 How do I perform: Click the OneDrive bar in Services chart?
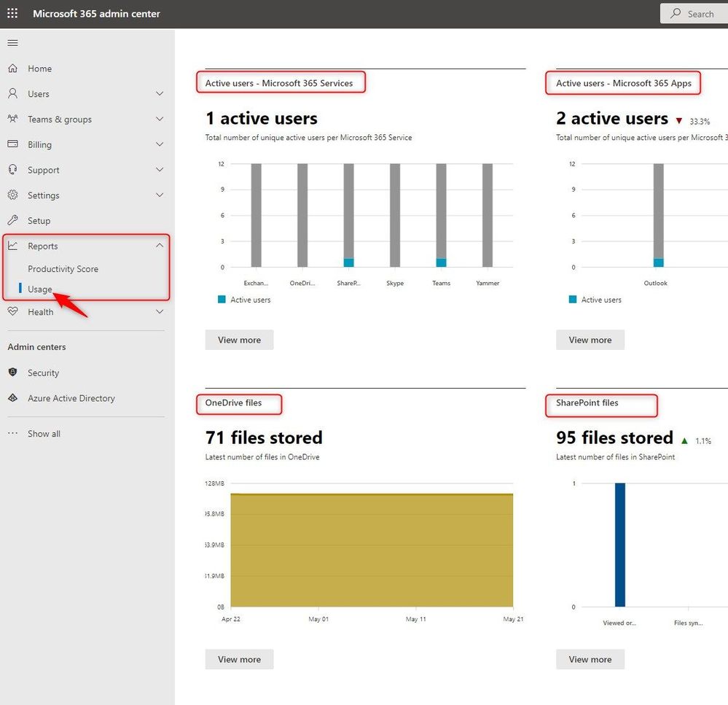(302, 216)
